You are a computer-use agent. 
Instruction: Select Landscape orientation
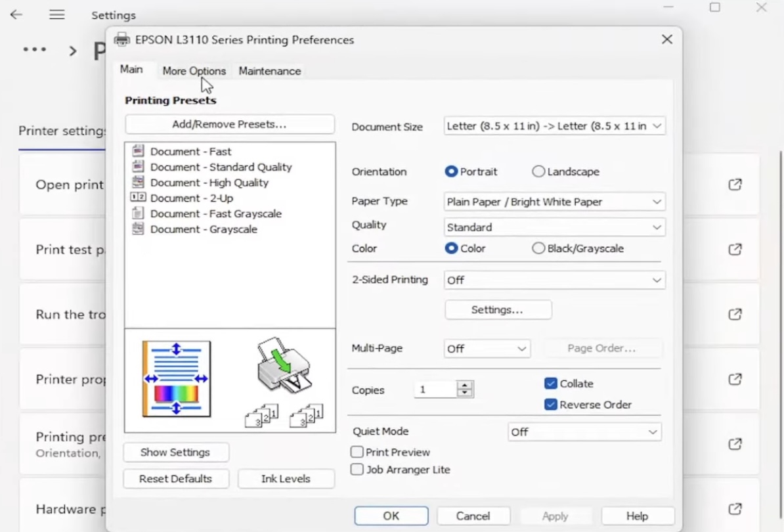tap(538, 171)
